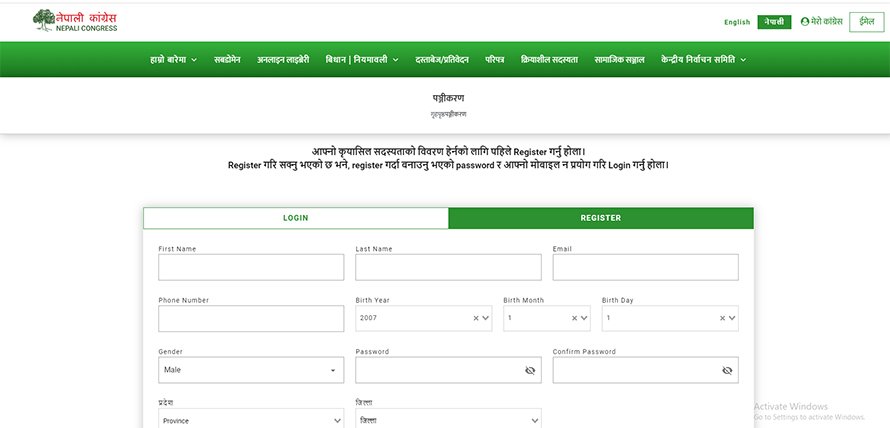Switch site language to English
The width and height of the screenshot is (890, 428).
[x=736, y=22]
